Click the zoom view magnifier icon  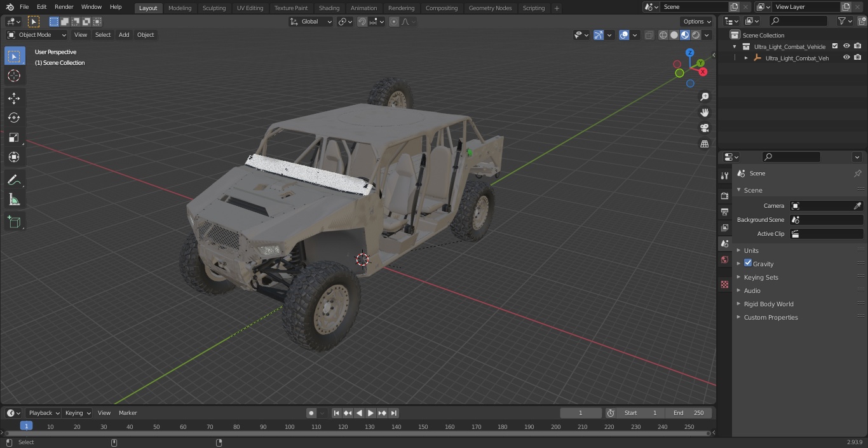coord(705,97)
